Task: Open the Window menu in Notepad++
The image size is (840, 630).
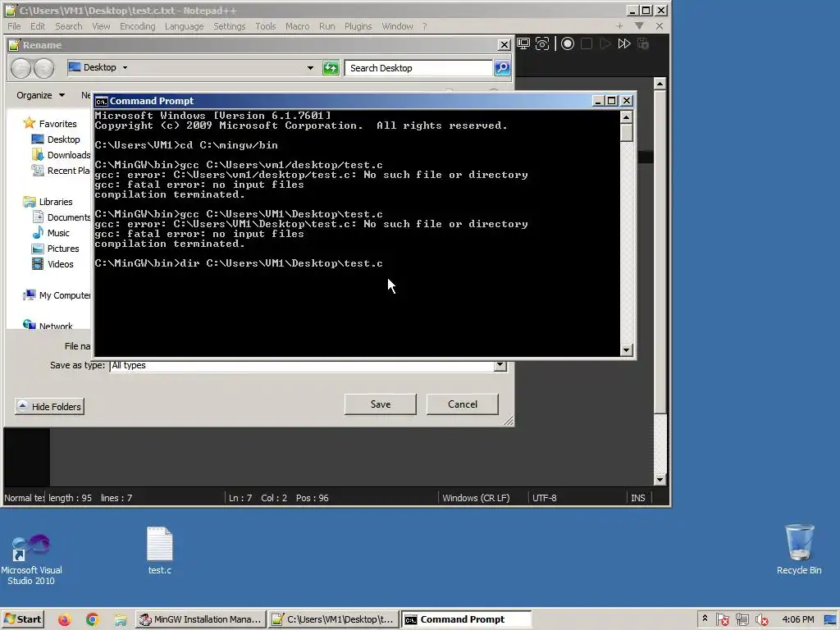Action: [397, 26]
